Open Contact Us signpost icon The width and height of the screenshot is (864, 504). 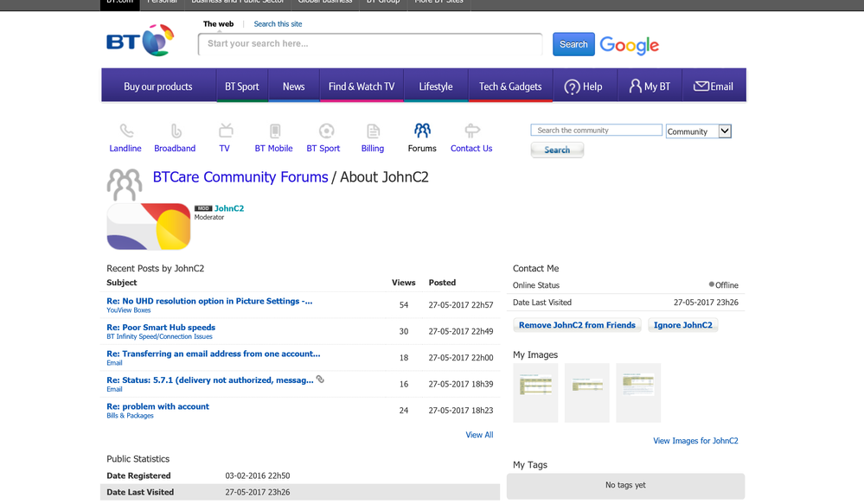471,131
